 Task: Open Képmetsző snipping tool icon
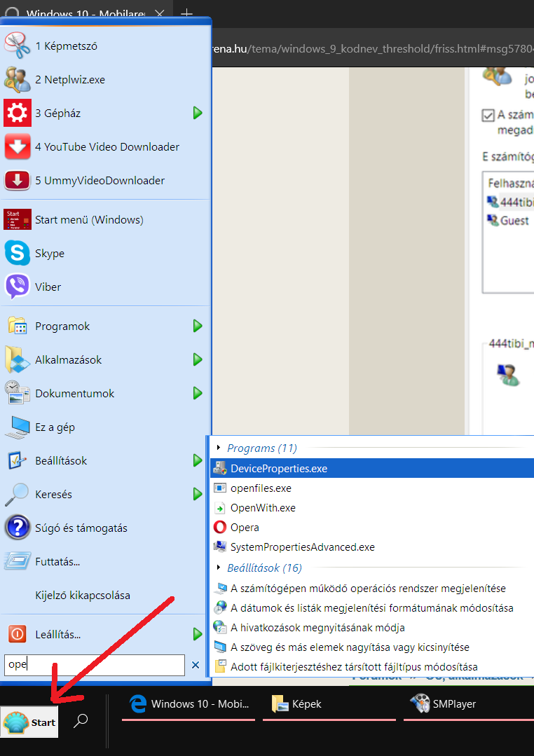[x=18, y=46]
